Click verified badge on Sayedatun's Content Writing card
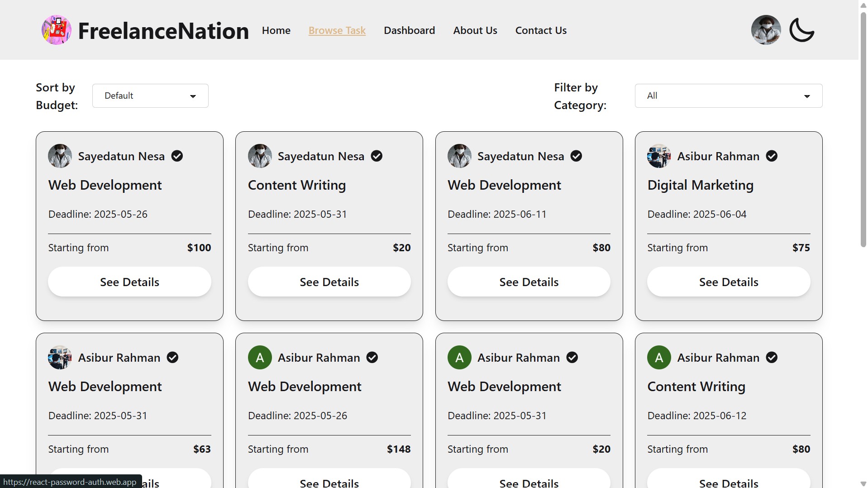Image resolution: width=868 pixels, height=488 pixels. click(377, 156)
